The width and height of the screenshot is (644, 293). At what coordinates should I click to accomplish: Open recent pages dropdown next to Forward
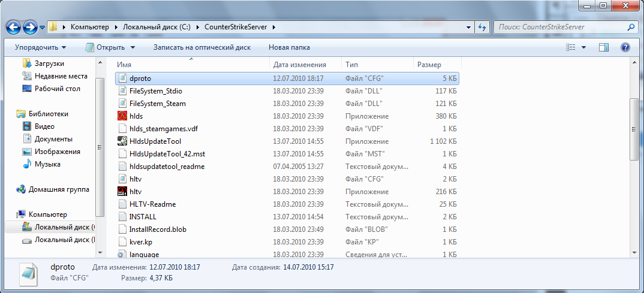click(43, 28)
